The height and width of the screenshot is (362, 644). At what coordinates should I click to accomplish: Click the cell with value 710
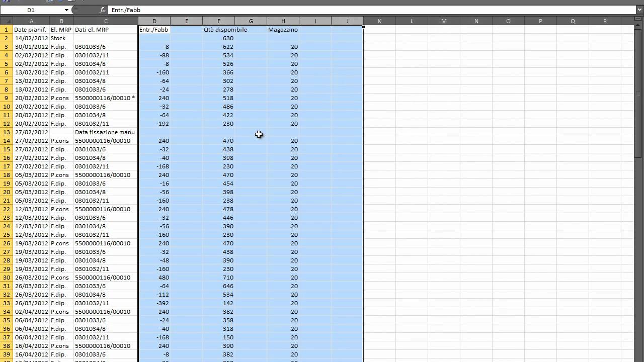(219, 278)
